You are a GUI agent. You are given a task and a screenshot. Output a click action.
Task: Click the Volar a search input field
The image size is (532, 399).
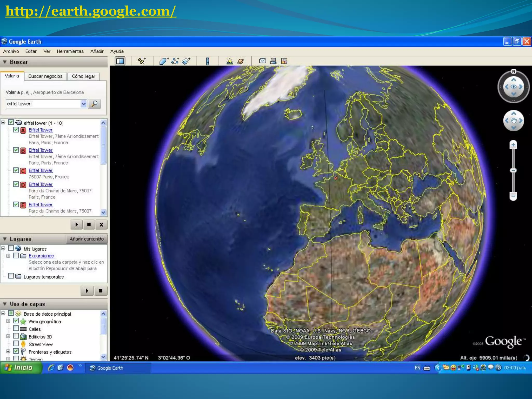[43, 104]
